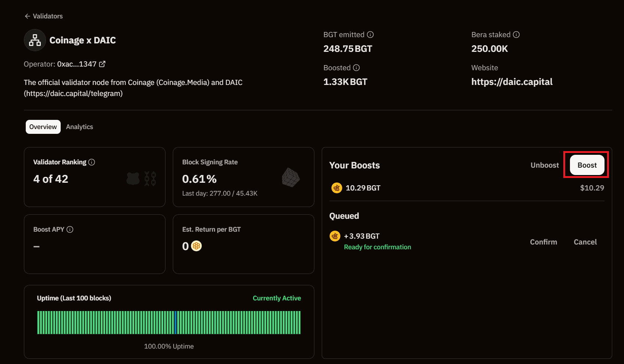Image resolution: width=624 pixels, height=364 pixels.
Task: Click honey token icon in Est. Return
Action: (x=197, y=246)
